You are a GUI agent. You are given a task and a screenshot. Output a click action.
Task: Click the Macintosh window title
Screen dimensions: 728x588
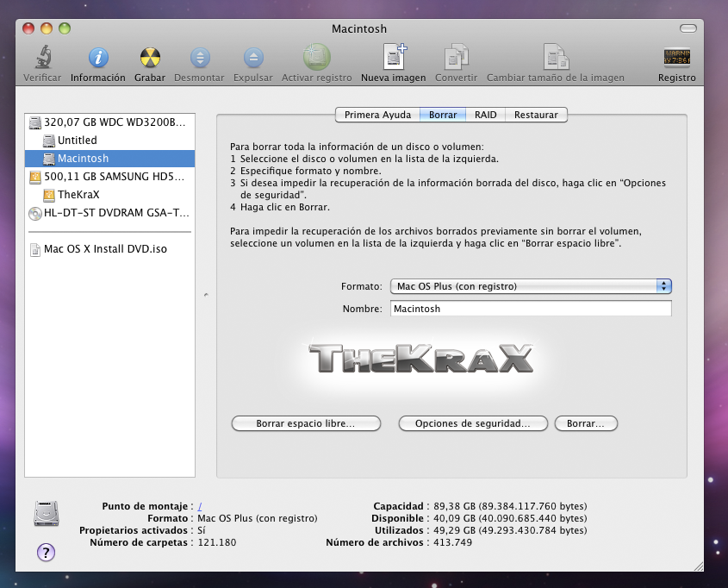[x=359, y=28]
